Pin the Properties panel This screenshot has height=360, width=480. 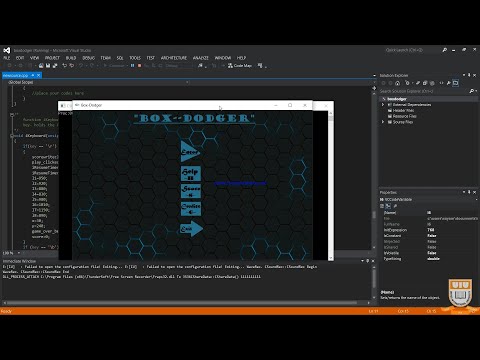click(x=469, y=192)
